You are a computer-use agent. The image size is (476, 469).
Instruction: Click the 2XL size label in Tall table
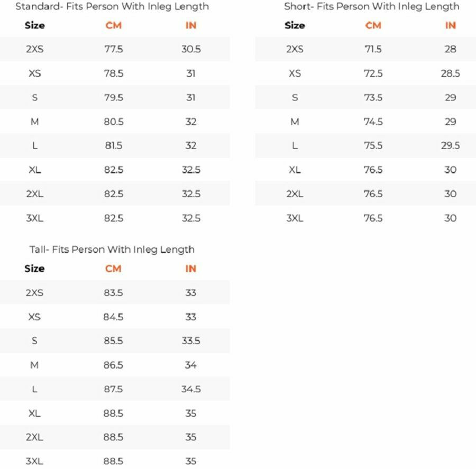coord(34,437)
